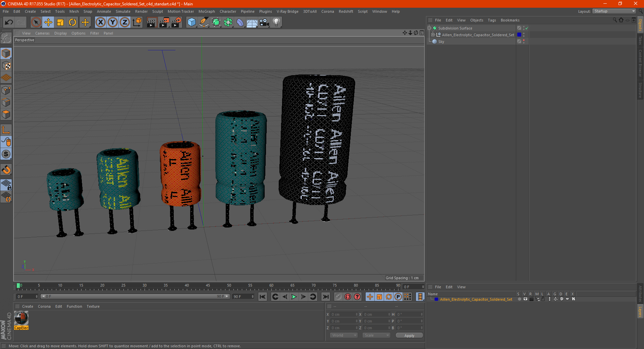Toggle Snap enable S icon
Viewport: 644px width, 349px height.
[6, 154]
